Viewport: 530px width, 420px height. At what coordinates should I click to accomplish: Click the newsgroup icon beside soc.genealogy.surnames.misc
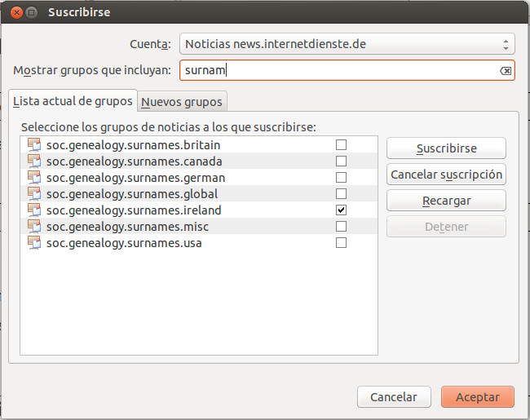tap(33, 227)
